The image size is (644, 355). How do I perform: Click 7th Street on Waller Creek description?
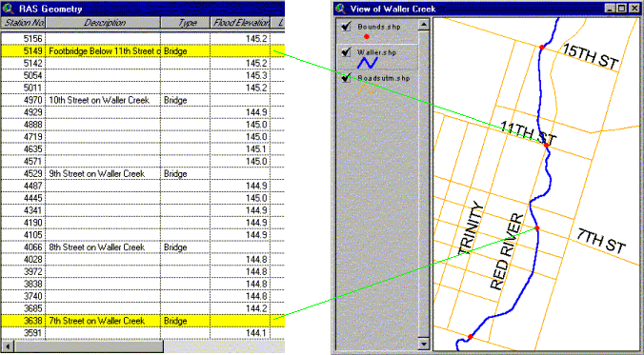tap(96, 321)
